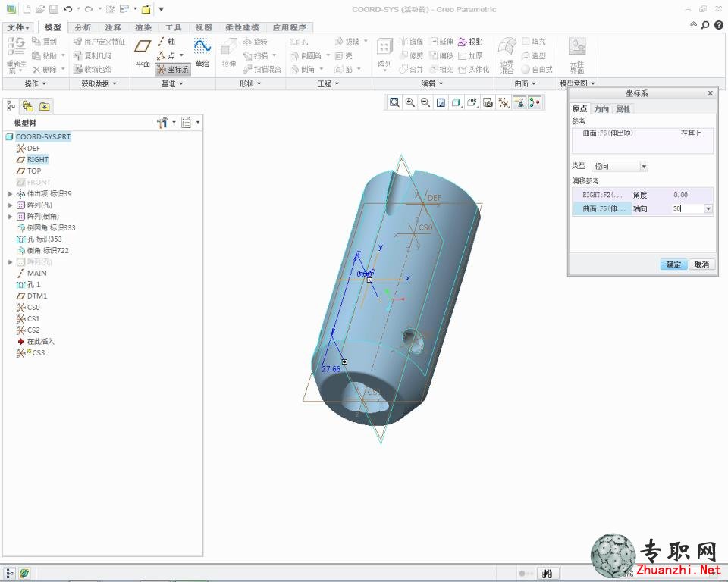Click the refit view icon
The height and width of the screenshot is (582, 728).
[394, 102]
